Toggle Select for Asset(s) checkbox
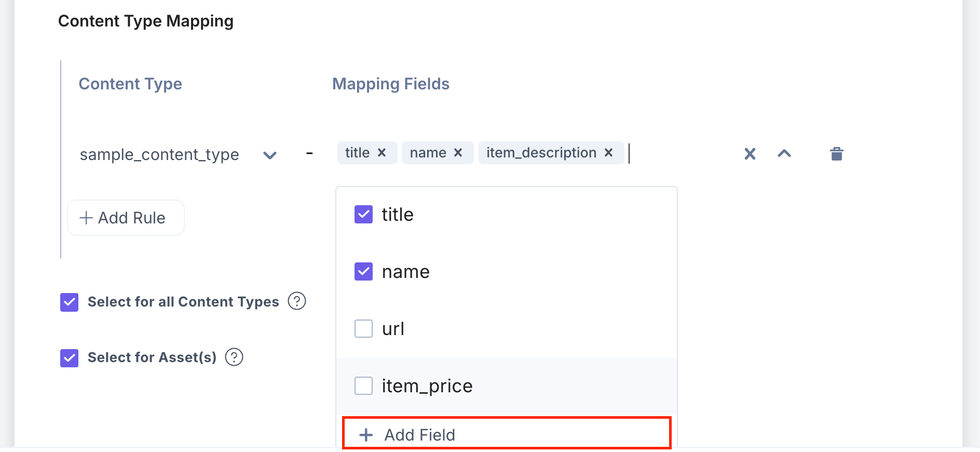 click(69, 358)
